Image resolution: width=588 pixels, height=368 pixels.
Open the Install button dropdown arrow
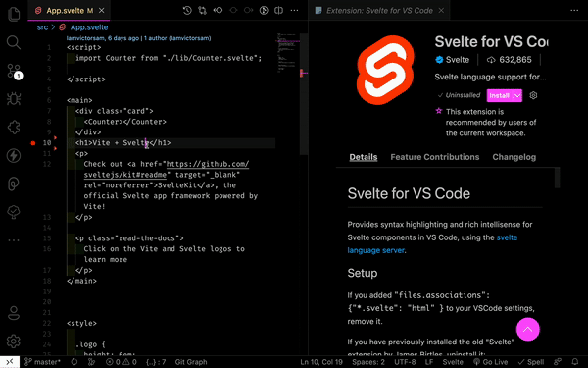coord(517,96)
